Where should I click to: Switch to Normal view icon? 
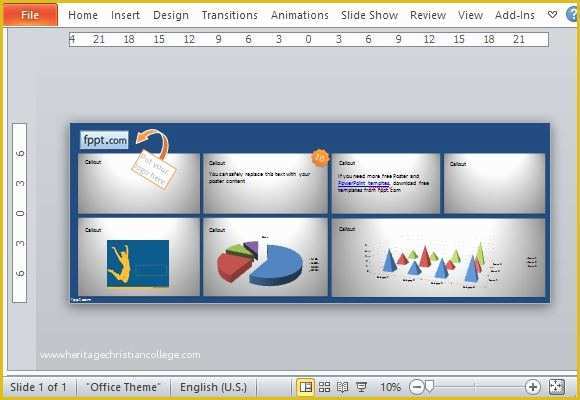(x=306, y=387)
